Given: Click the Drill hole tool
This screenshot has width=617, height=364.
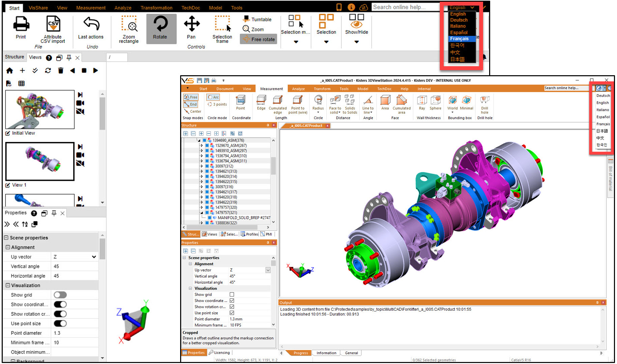Looking at the screenshot, I should pyautogui.click(x=484, y=104).
